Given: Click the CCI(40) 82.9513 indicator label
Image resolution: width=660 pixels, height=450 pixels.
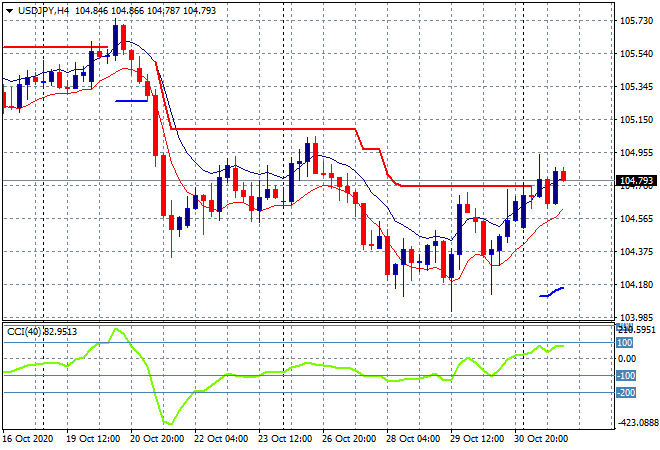Looking at the screenshot, I should pos(42,332).
